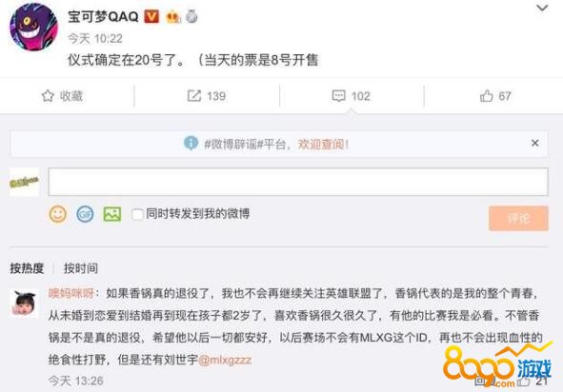Click the orange V verified badge
Image resolution: width=563 pixels, height=392 pixels.
151,16
